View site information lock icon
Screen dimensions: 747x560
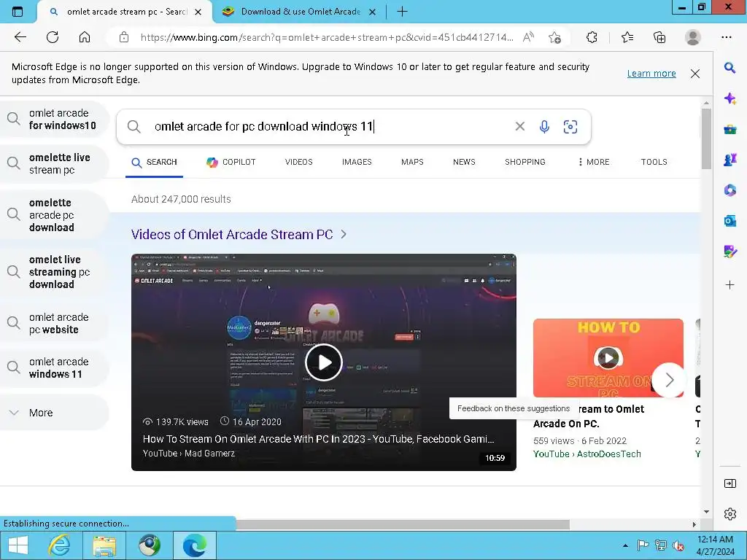point(124,37)
